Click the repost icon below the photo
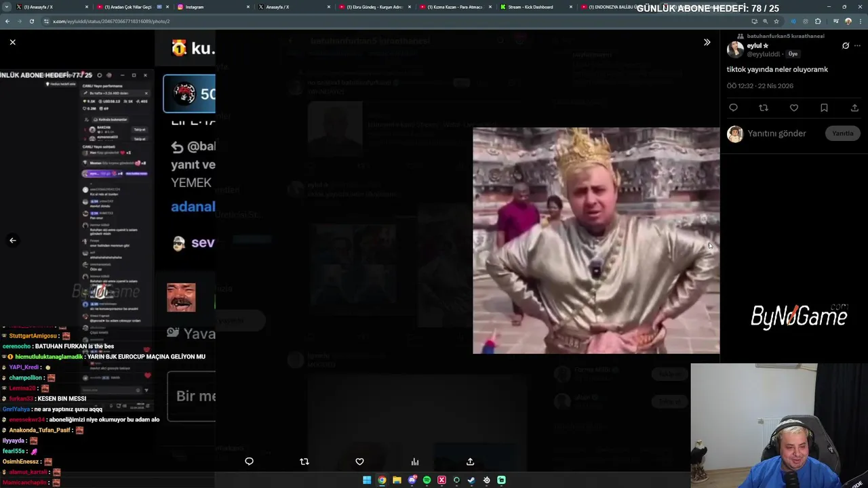The image size is (868, 488). coord(304,462)
